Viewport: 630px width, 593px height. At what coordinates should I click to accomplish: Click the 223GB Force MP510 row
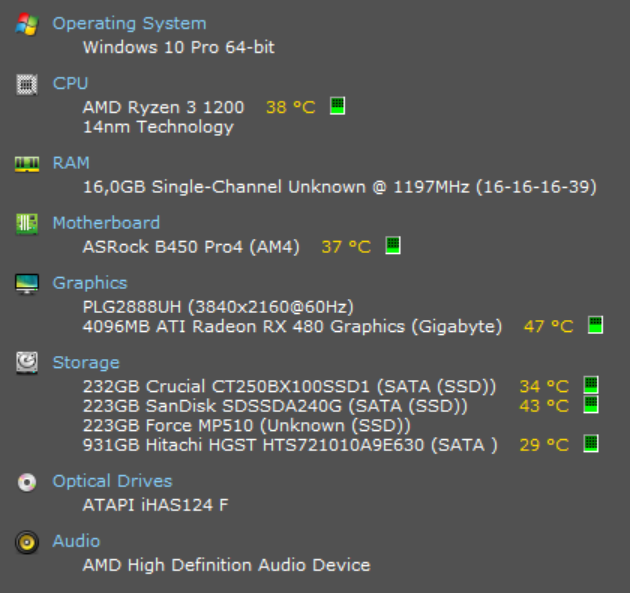(x=247, y=426)
